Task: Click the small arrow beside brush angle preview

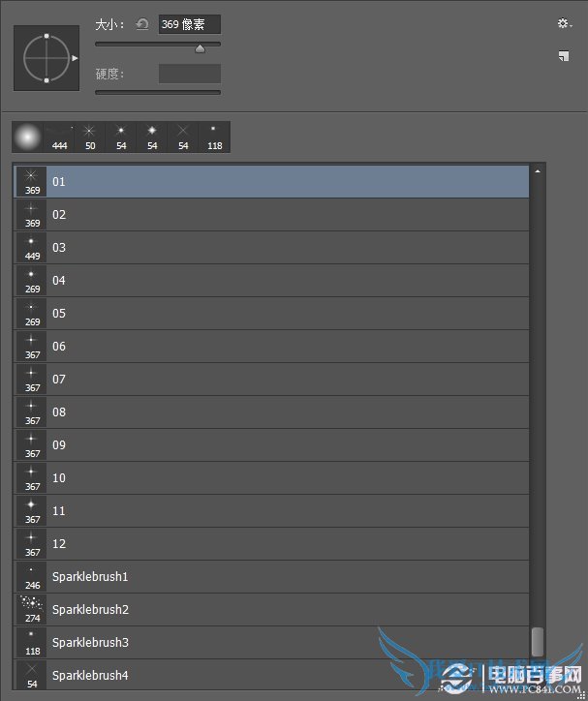Action: [x=75, y=58]
